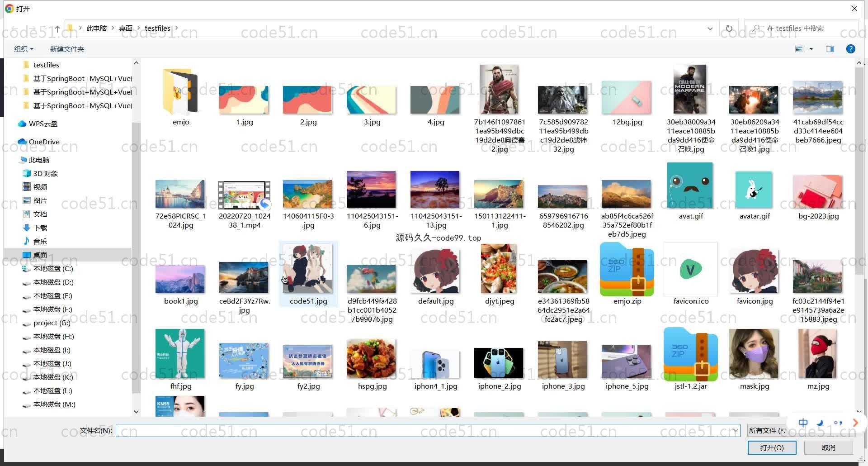
Task: Expand chevron after 此电脑 in breadcrumb
Action: coord(113,28)
